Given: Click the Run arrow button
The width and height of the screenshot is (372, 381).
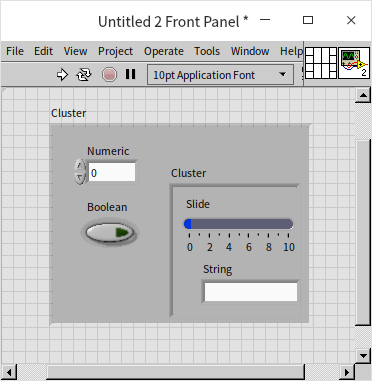Looking at the screenshot, I should click(x=62, y=74).
